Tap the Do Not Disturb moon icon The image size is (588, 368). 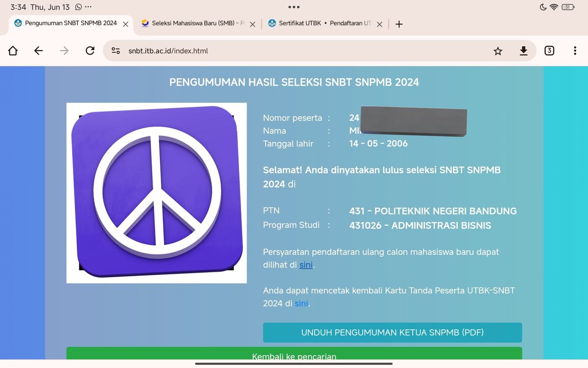click(x=543, y=7)
